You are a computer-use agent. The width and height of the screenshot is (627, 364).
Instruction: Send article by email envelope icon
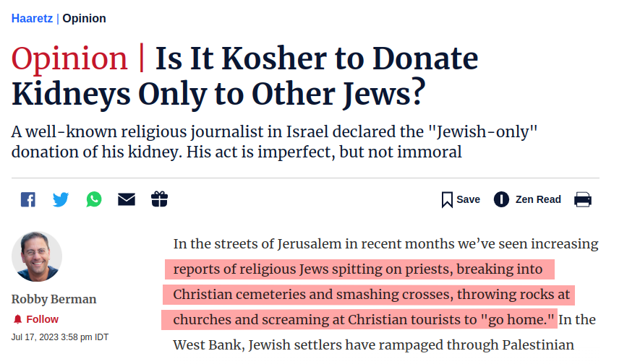(127, 199)
